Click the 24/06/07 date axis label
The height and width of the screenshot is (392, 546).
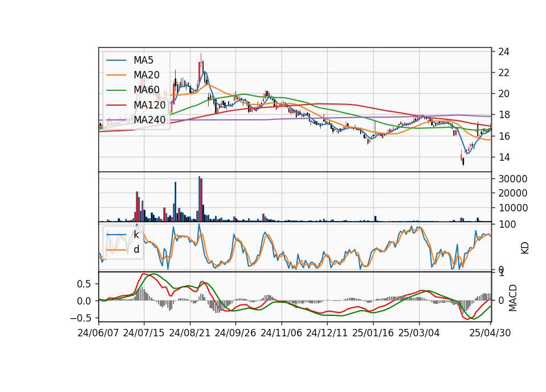tap(98, 333)
